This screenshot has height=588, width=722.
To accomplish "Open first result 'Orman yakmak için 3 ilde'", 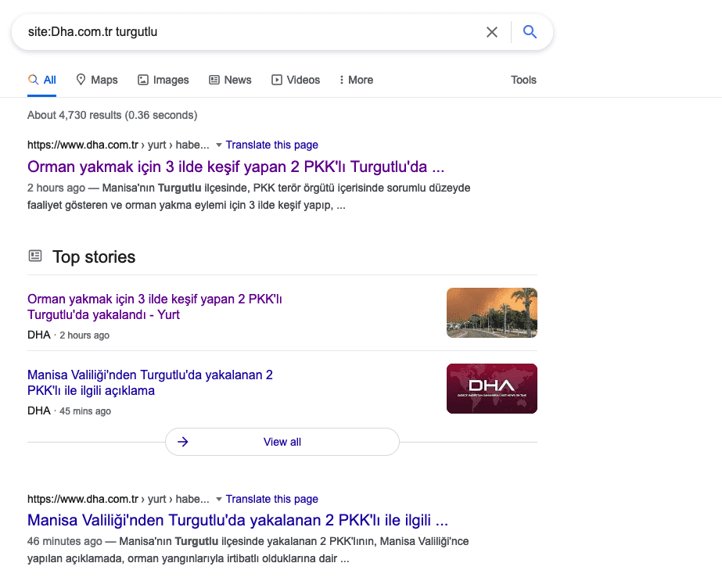I will pyautogui.click(x=235, y=167).
